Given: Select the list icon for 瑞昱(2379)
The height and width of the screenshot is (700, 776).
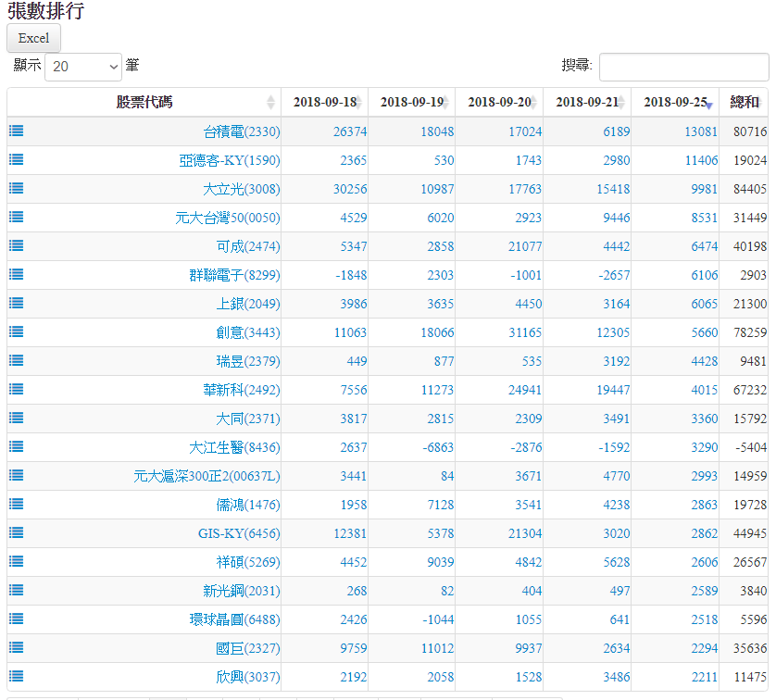Looking at the screenshot, I should click(16, 361).
